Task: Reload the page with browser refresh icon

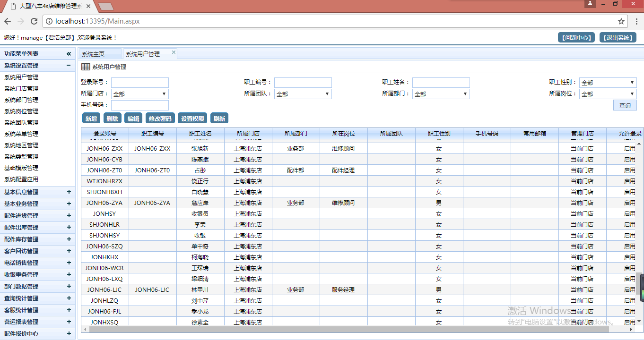Action: (x=33, y=21)
